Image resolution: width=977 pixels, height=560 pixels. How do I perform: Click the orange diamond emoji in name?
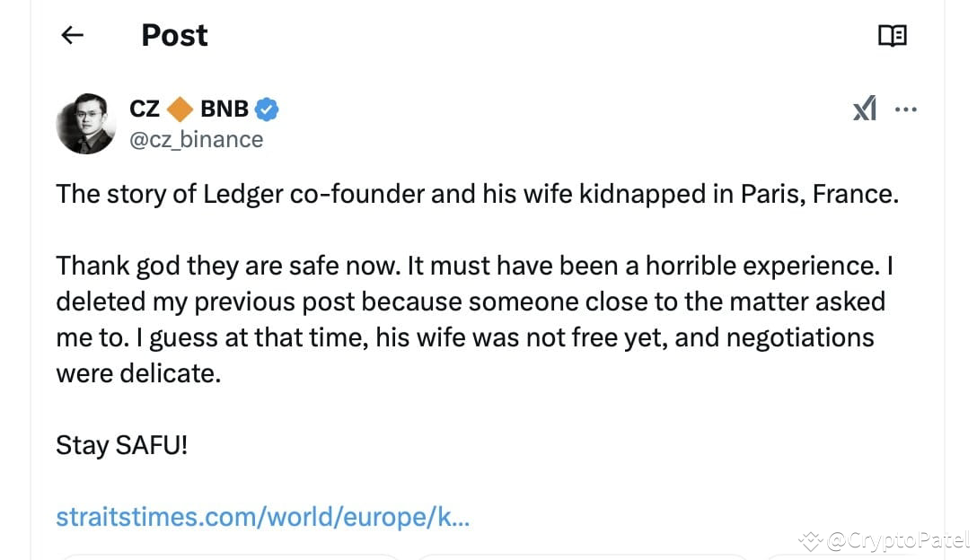coord(180,109)
